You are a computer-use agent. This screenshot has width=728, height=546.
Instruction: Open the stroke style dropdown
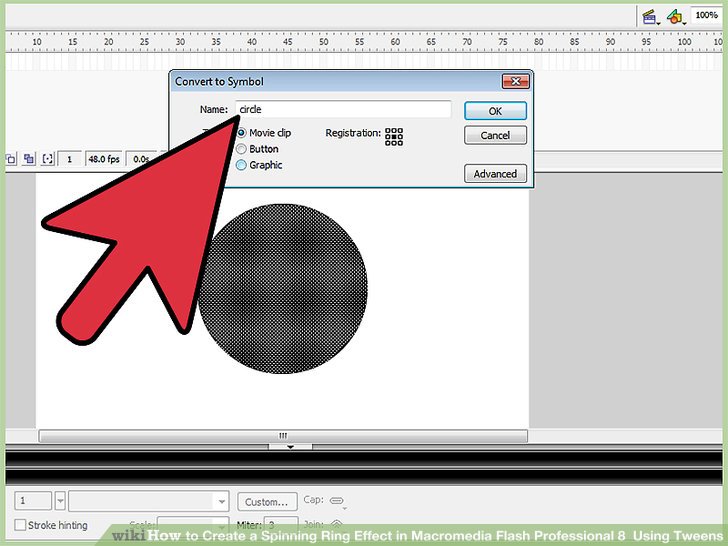pyautogui.click(x=149, y=501)
